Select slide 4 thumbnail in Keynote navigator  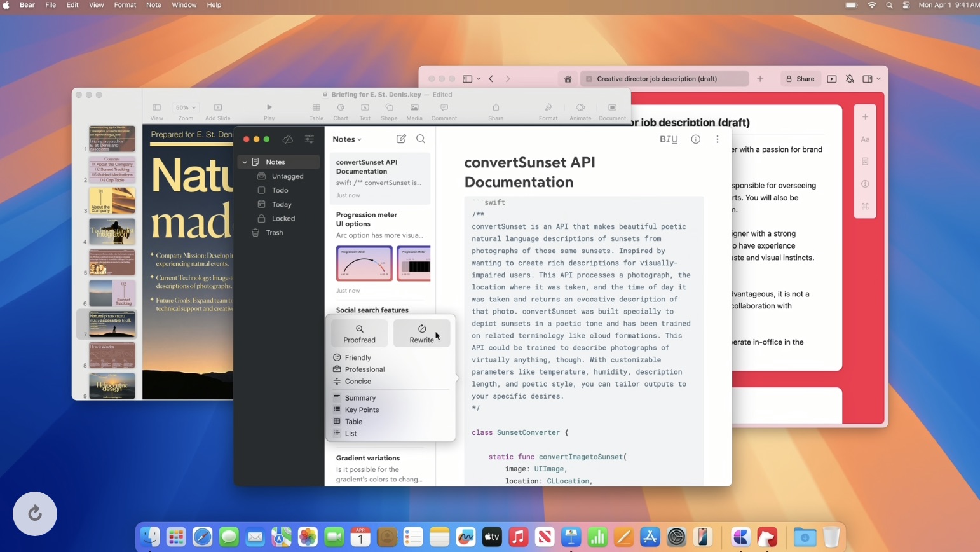112,231
